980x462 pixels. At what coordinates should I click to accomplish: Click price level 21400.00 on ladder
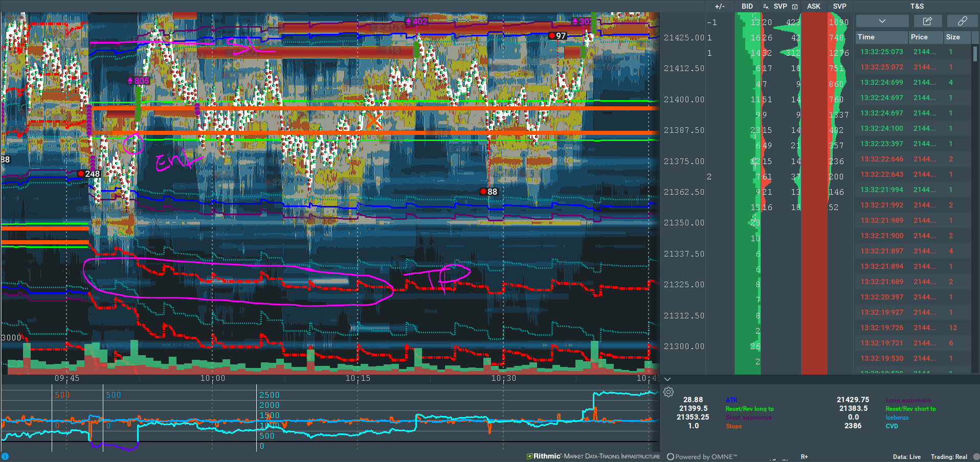684,100
